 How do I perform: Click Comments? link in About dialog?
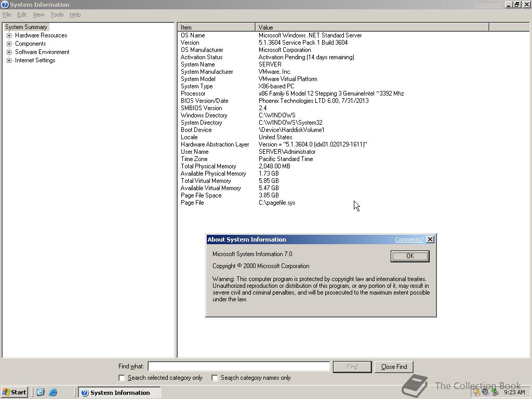[409, 240]
